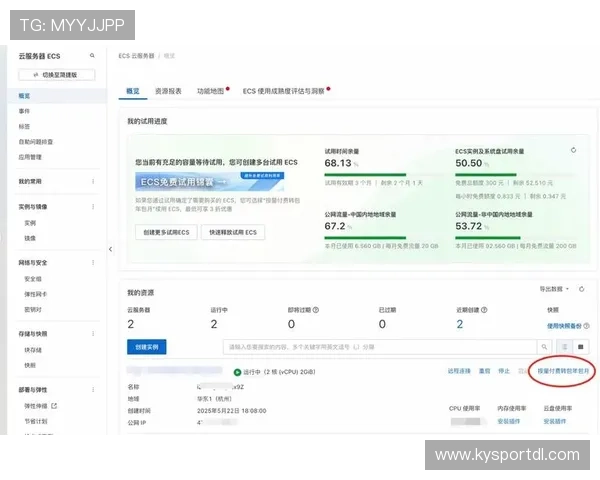Screen dimensions: 600x480
Task: Open 事件 in the sidebar
Action: tap(24, 111)
